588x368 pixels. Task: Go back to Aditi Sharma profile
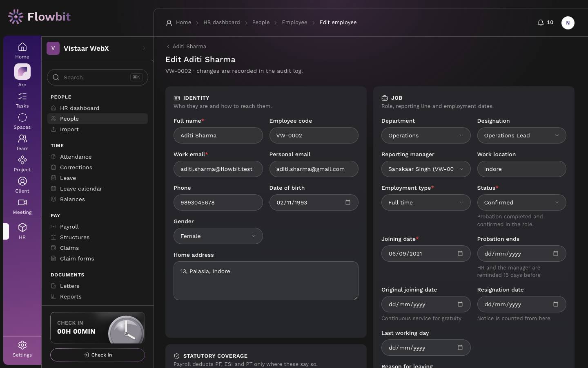[186, 46]
